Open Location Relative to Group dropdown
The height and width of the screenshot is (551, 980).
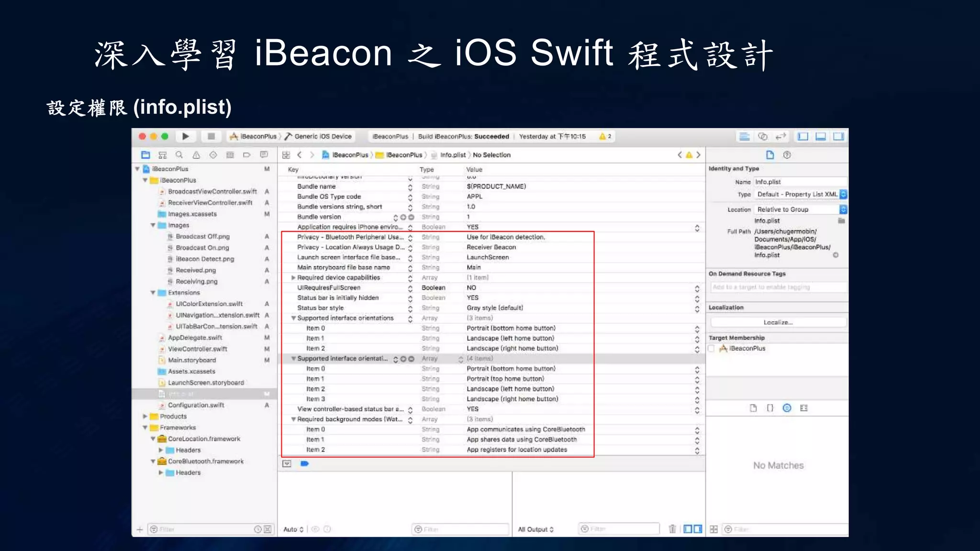801,209
